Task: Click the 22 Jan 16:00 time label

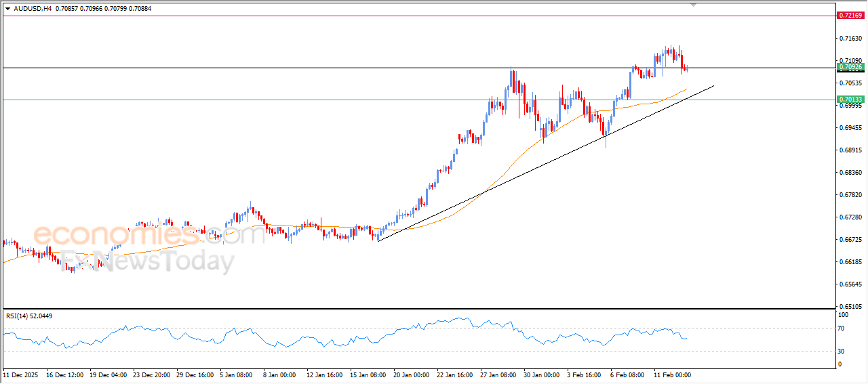Action: (x=455, y=375)
